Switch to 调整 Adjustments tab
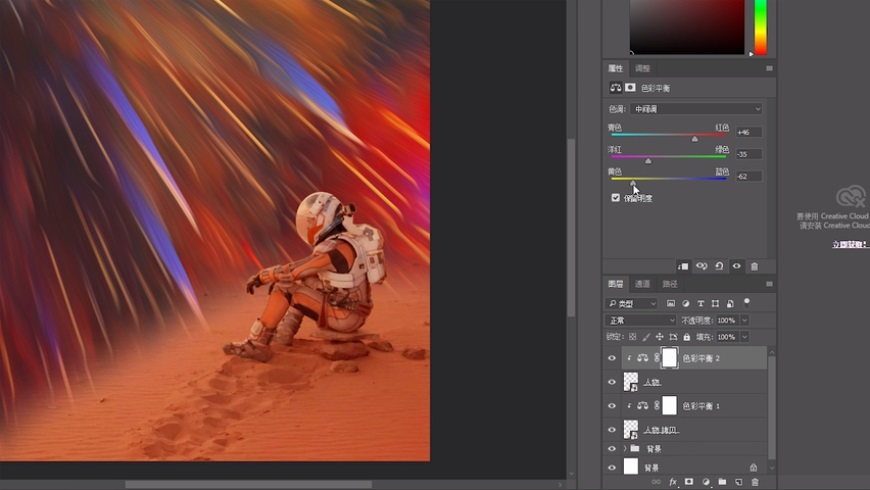Screen dimensions: 870x490 [643, 68]
